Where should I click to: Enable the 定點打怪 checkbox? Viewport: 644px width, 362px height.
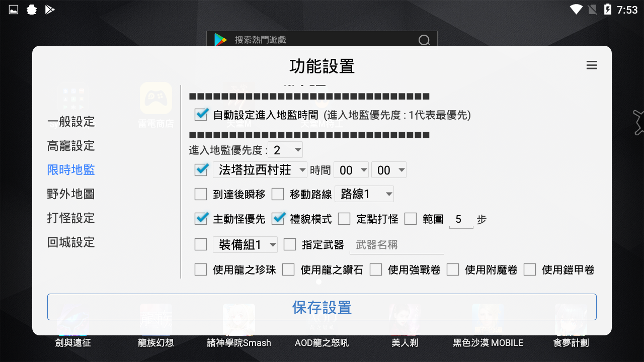344,219
